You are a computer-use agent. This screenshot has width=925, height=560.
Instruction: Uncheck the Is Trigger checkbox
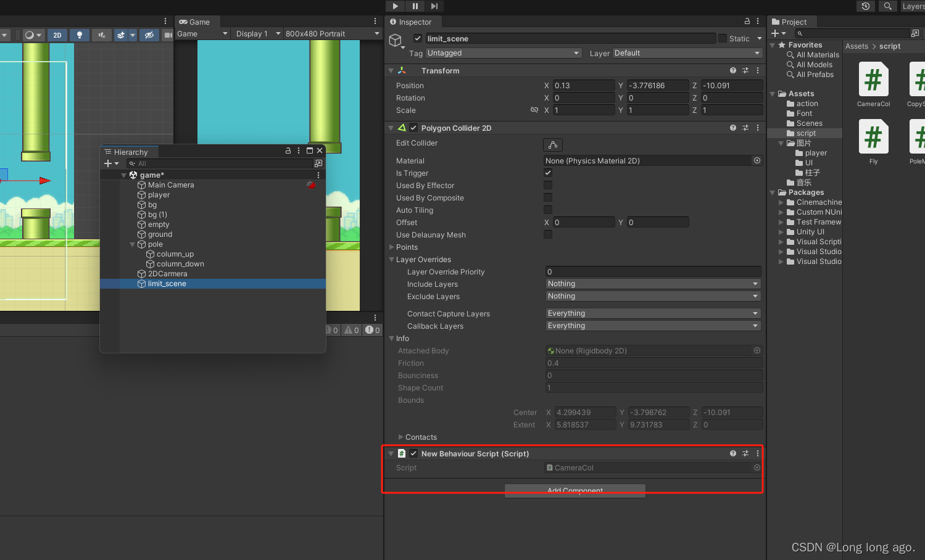coord(548,173)
